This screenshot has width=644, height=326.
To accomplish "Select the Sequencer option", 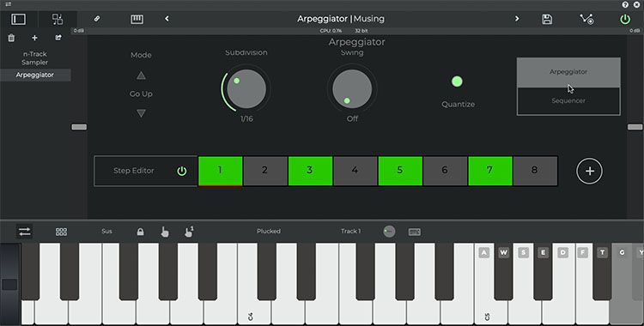I will (x=568, y=101).
